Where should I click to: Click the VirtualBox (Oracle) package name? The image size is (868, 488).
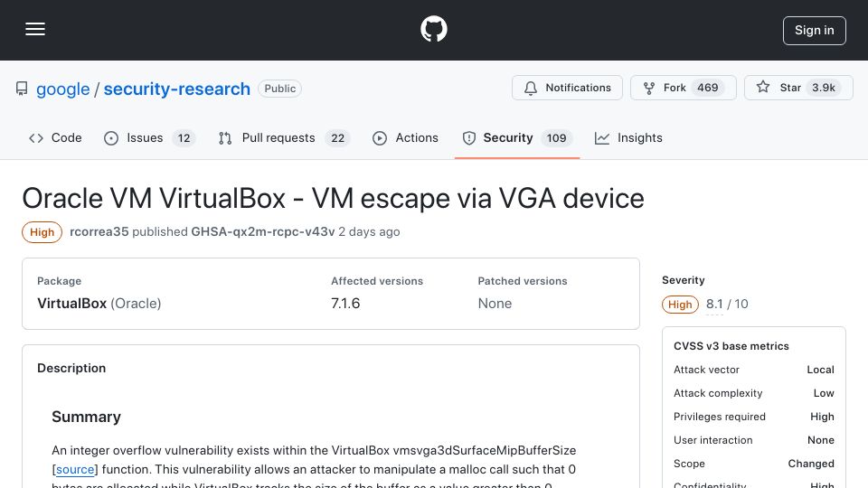coord(99,304)
